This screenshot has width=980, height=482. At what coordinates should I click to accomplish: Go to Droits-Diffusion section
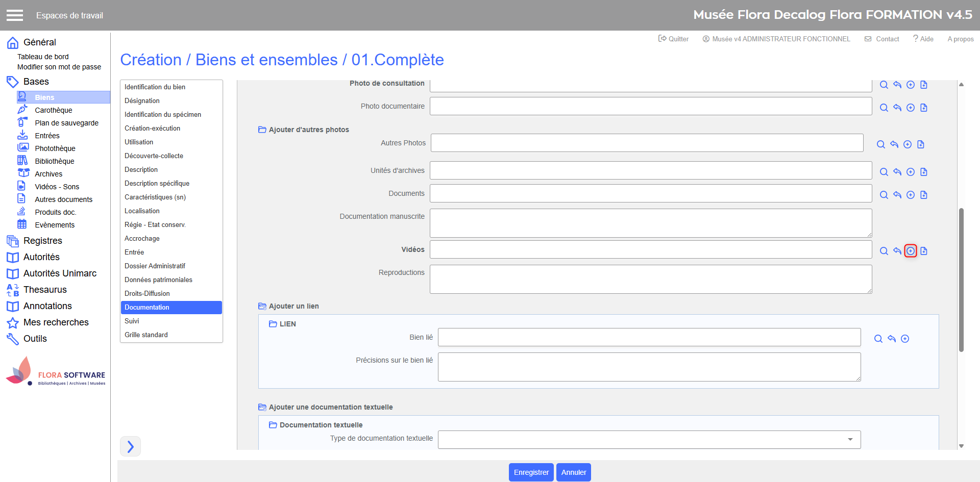coord(147,293)
